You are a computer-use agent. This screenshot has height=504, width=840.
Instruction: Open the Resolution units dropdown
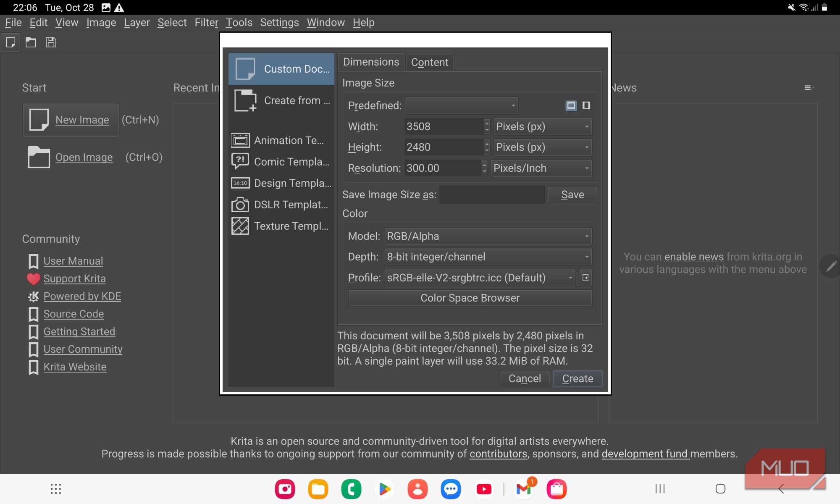coord(541,168)
